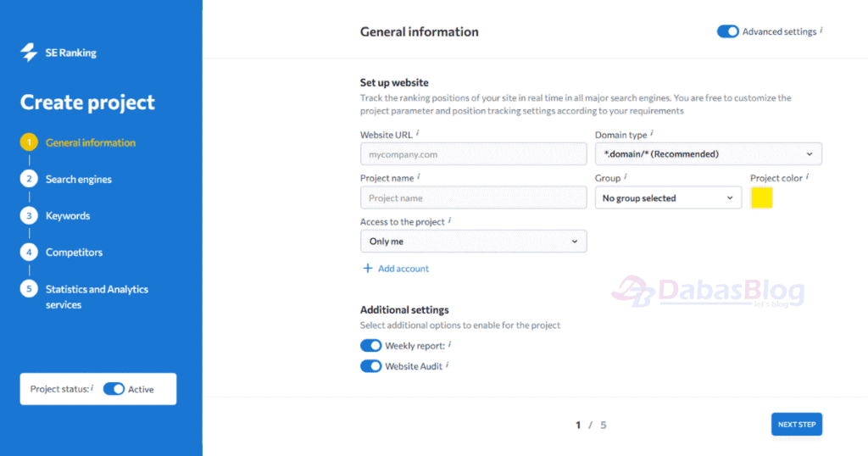Click the SE Ranking lightning logo
Viewport: 868px width, 456px height.
(29, 53)
